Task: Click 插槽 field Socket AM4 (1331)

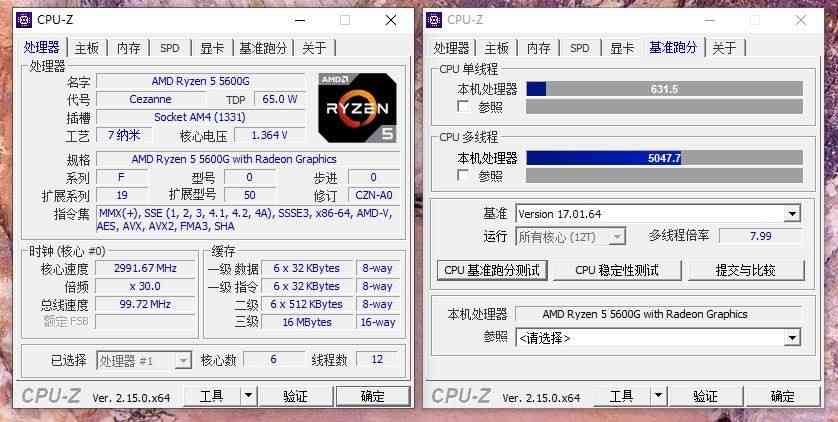Action: click(200, 117)
